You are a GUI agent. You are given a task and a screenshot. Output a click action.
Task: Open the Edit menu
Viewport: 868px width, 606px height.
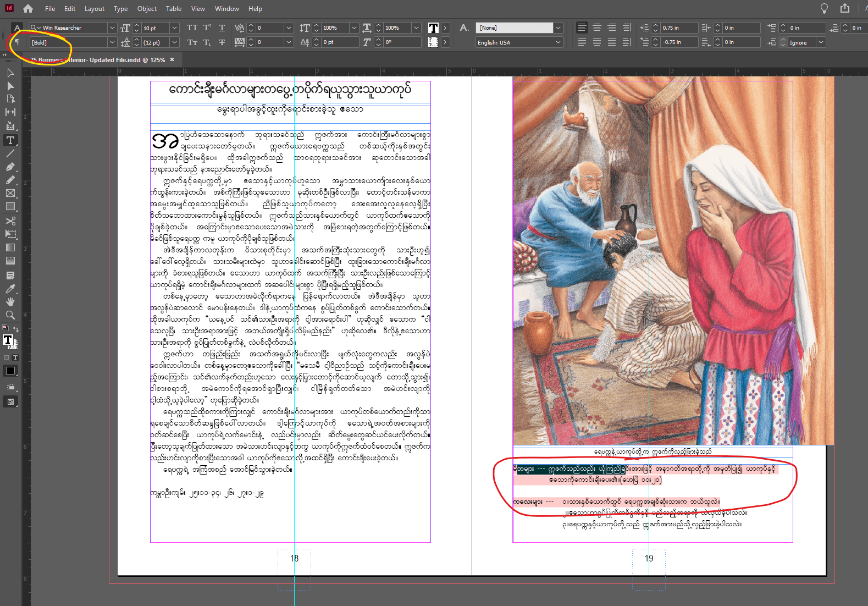click(70, 9)
